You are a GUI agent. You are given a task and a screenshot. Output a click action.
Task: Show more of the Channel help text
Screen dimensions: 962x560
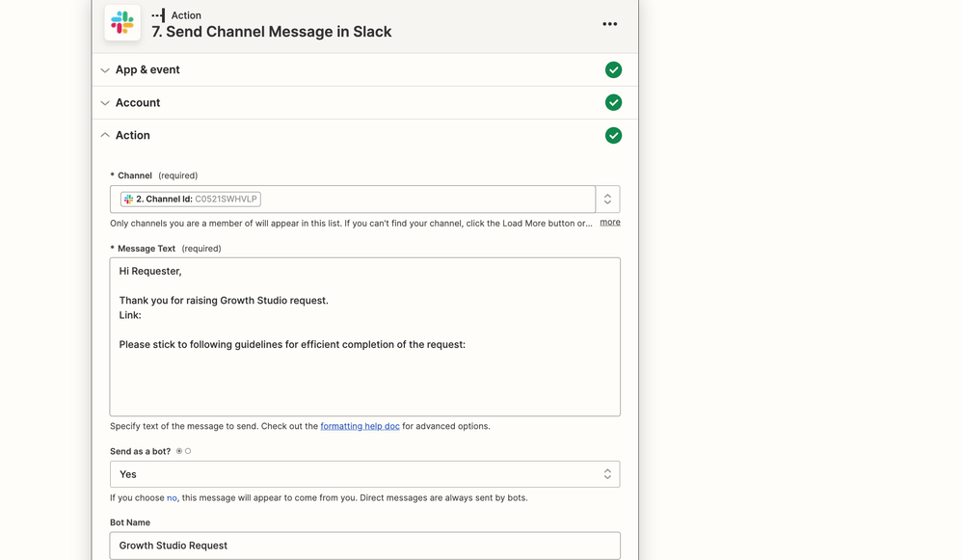(x=610, y=222)
